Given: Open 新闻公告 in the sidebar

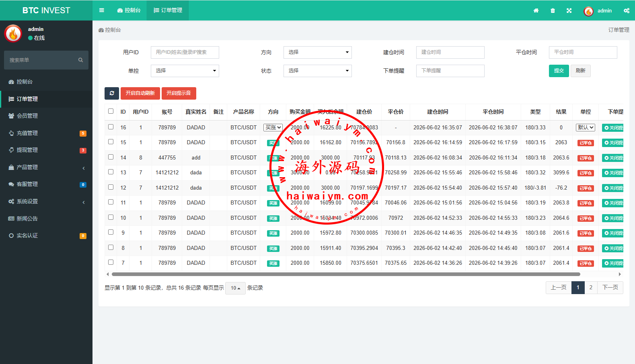Looking at the screenshot, I should [46, 219].
